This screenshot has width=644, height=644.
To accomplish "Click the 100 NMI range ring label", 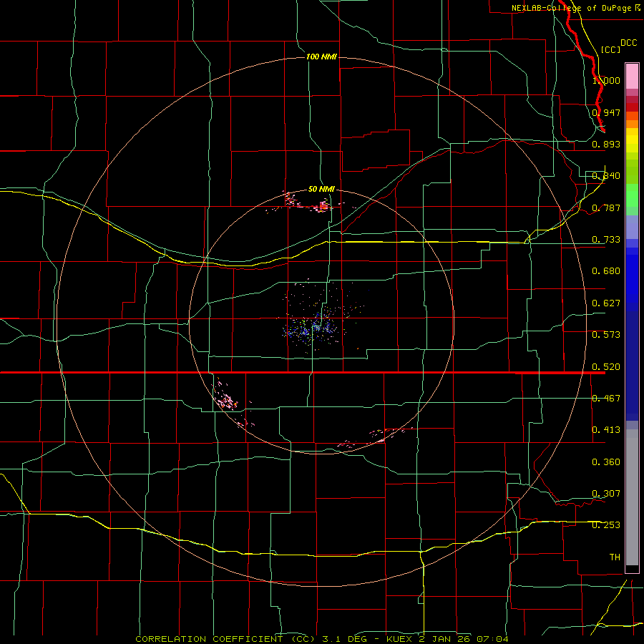I will [321, 57].
